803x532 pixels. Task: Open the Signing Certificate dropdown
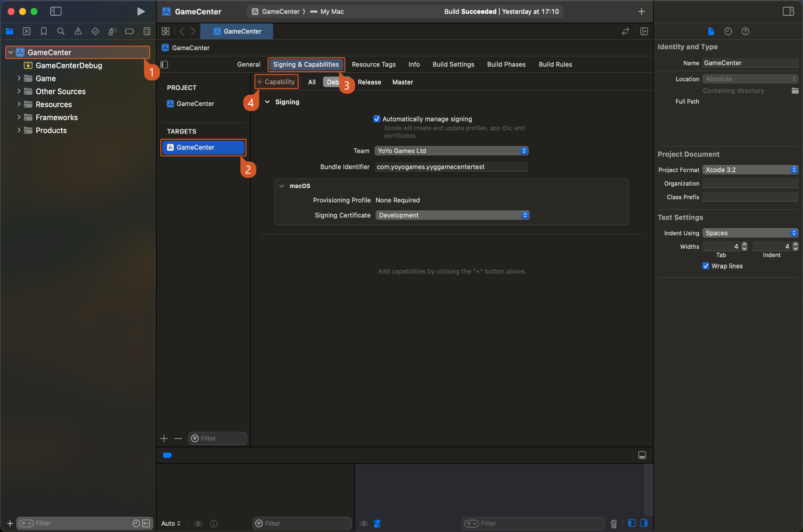click(x=452, y=216)
